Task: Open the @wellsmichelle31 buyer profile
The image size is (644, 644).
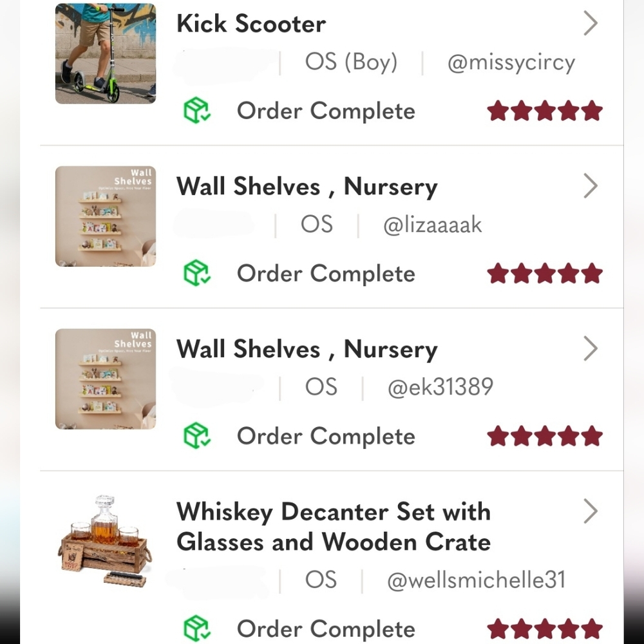Action: (477, 580)
